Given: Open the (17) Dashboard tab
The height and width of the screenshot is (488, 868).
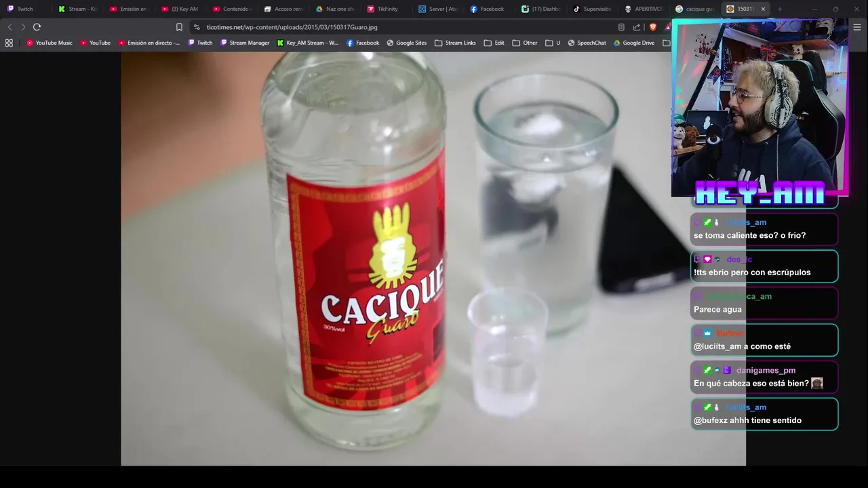Looking at the screenshot, I should point(540,9).
